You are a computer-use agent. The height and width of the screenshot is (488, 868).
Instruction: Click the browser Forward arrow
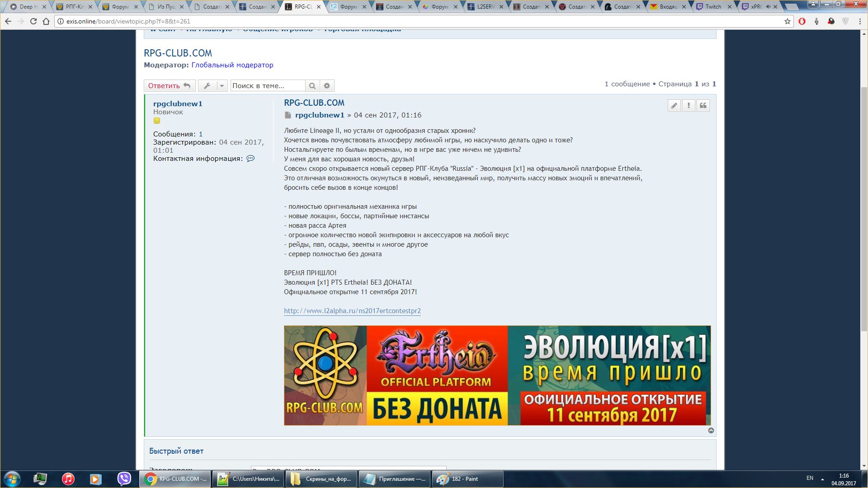(21, 21)
